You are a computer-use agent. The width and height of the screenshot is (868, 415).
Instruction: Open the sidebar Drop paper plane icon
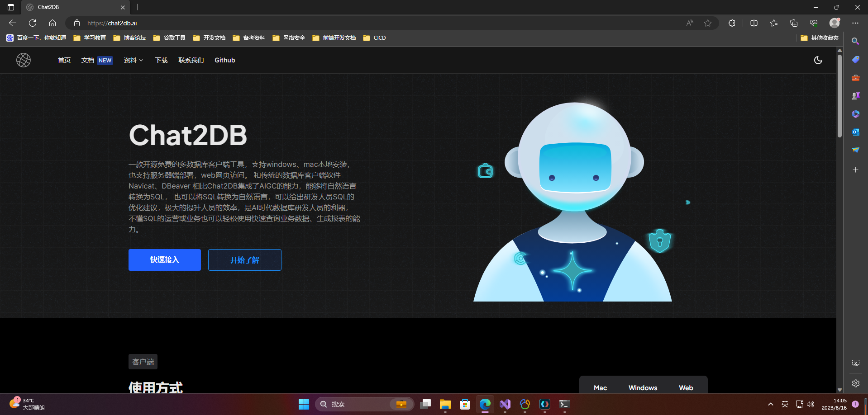(855, 150)
